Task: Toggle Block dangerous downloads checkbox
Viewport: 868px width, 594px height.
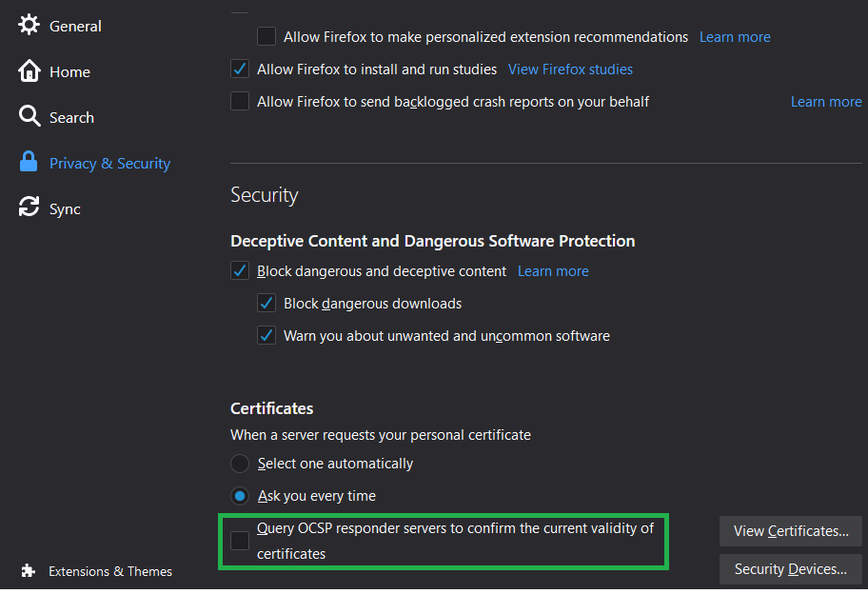Action: pyautogui.click(x=266, y=304)
